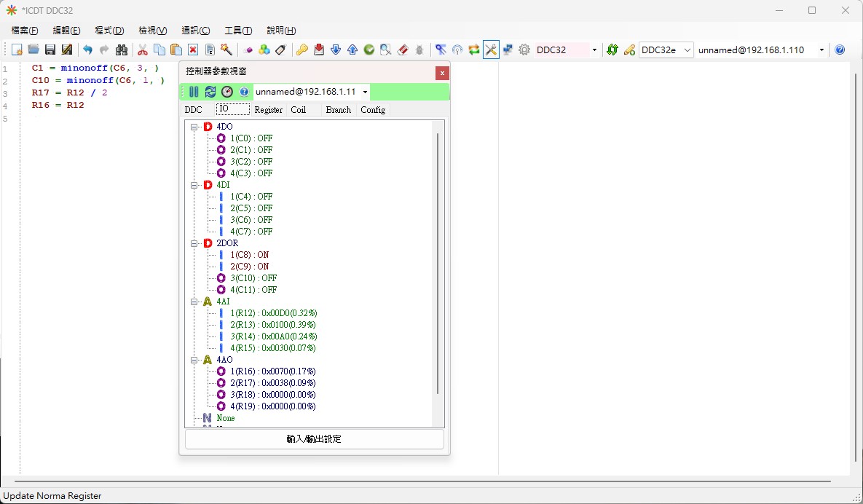The height and width of the screenshot is (504, 863).
Task: Open the 程式(D) menu
Action: (109, 31)
